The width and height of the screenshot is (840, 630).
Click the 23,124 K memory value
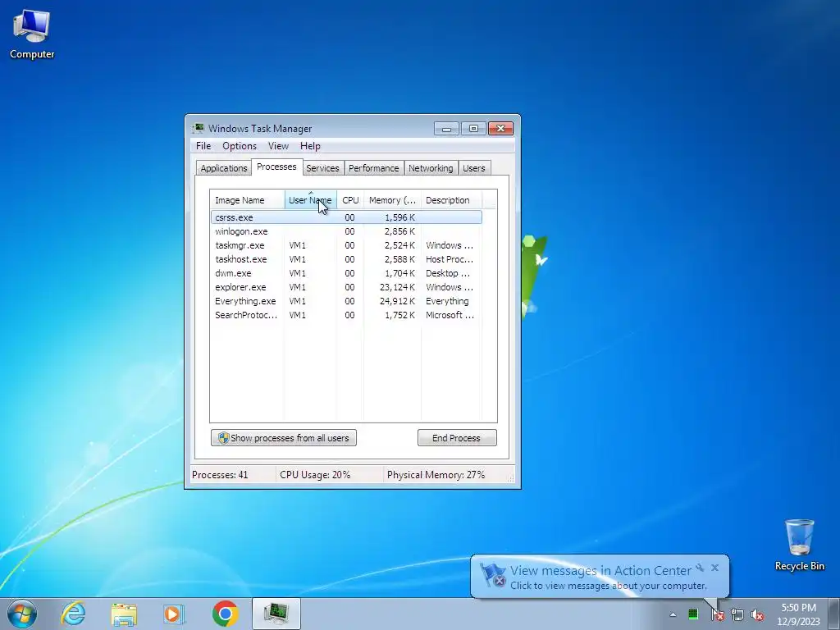tap(397, 287)
